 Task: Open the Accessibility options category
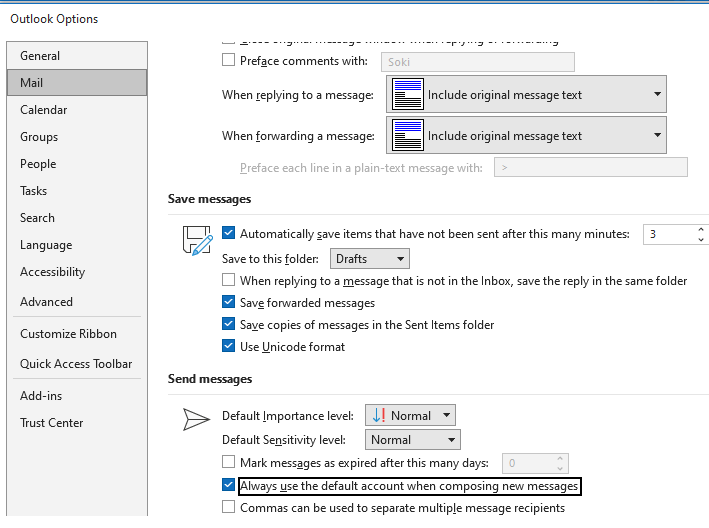tap(77, 272)
